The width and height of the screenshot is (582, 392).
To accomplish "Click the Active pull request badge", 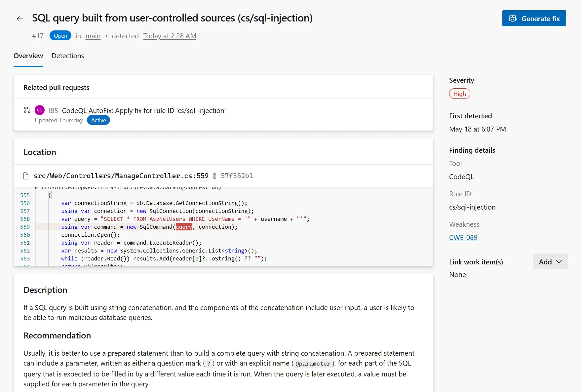I will point(98,120).
